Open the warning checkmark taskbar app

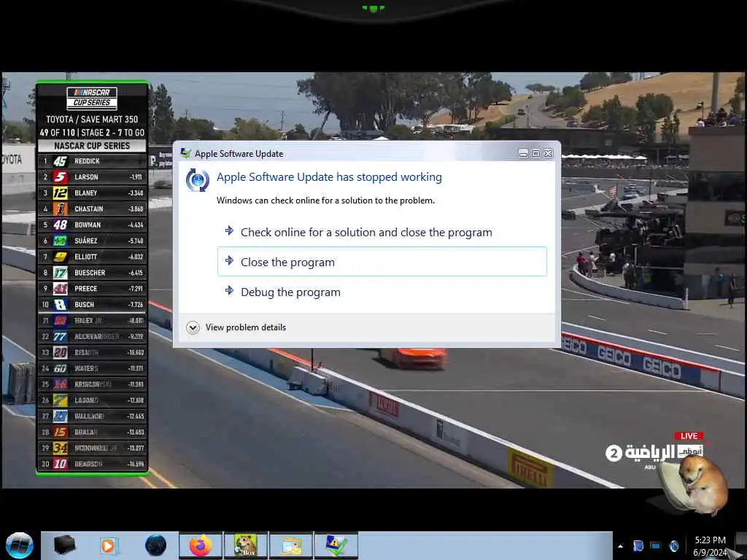(x=336, y=545)
